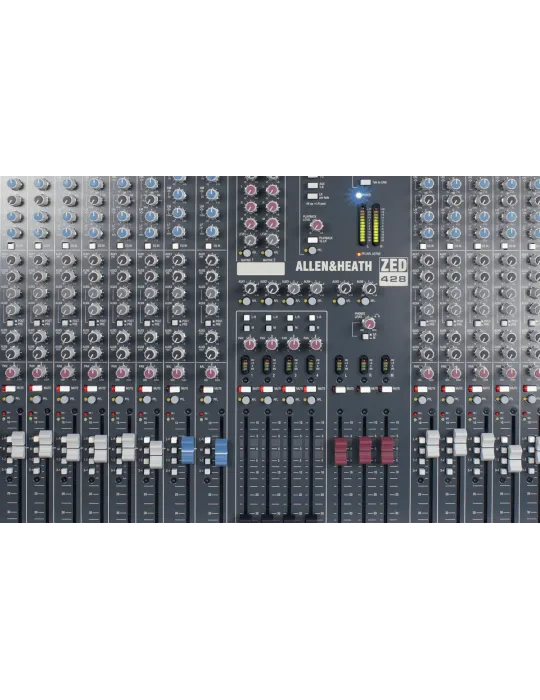Viewport: 540px width, 700px height.
Task: Select the Matrix 1 grey level knob
Action: coord(251,240)
